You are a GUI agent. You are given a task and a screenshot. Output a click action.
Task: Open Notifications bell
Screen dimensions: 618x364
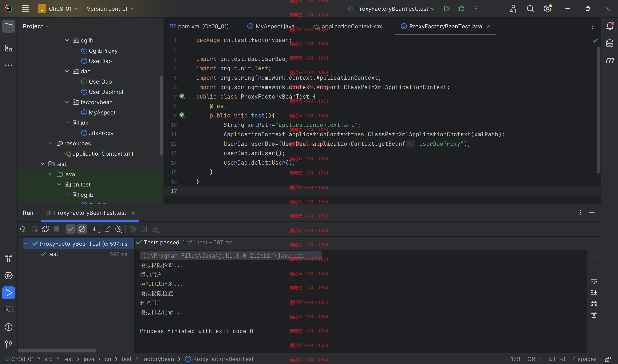tap(610, 26)
